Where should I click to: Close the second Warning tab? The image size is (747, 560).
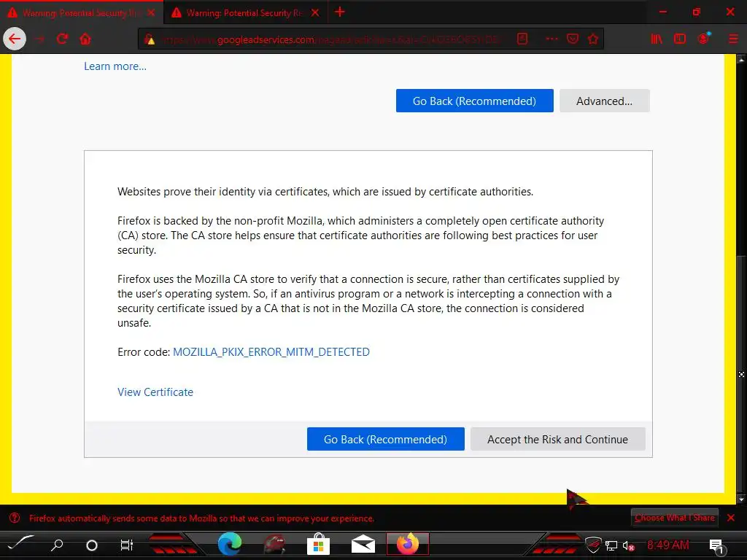coord(315,13)
